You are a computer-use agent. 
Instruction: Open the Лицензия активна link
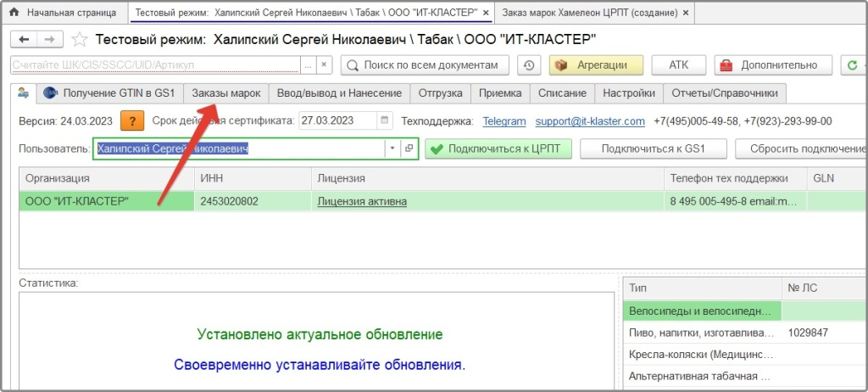pyautogui.click(x=362, y=202)
